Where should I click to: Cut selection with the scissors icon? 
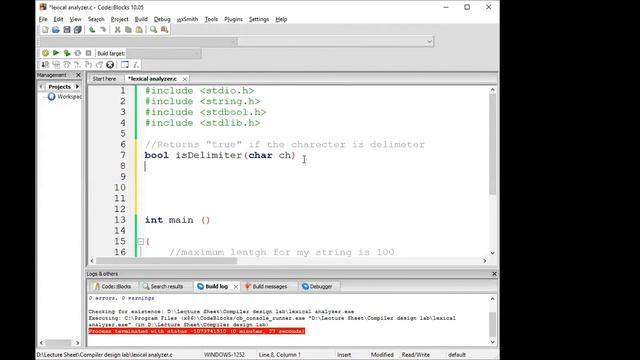(118, 30)
